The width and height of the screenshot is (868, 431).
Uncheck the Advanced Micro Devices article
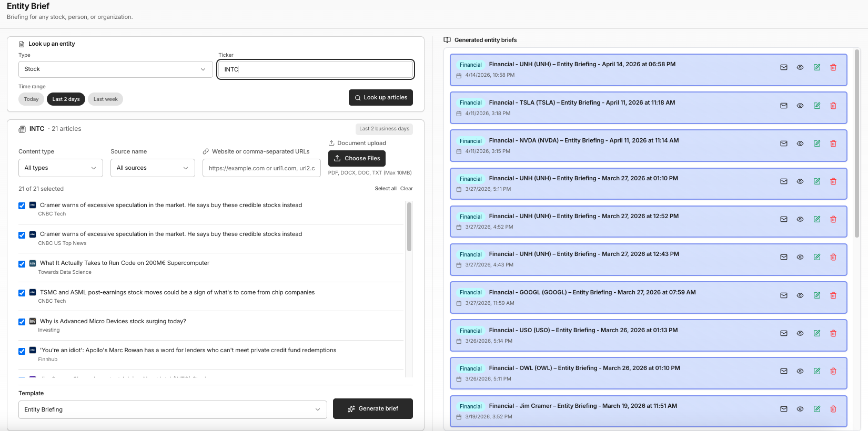tap(22, 322)
